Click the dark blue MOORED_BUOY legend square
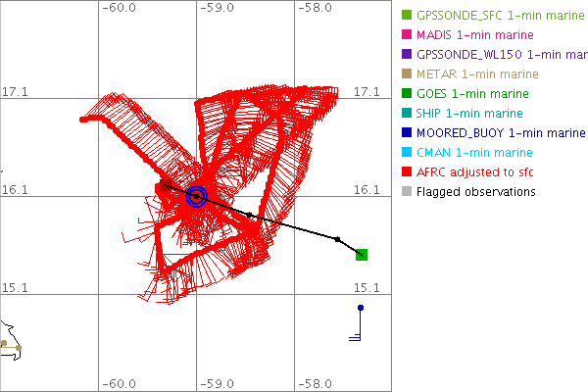588x392 pixels. coord(407,133)
